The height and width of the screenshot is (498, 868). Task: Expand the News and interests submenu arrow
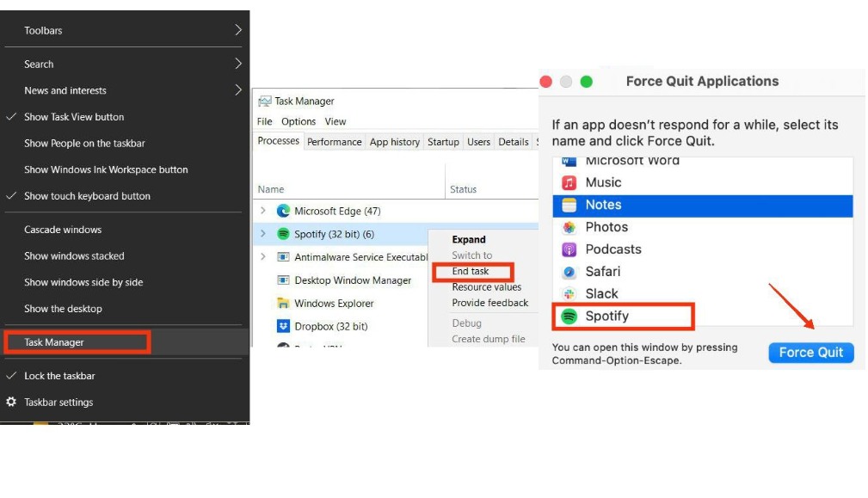click(238, 89)
